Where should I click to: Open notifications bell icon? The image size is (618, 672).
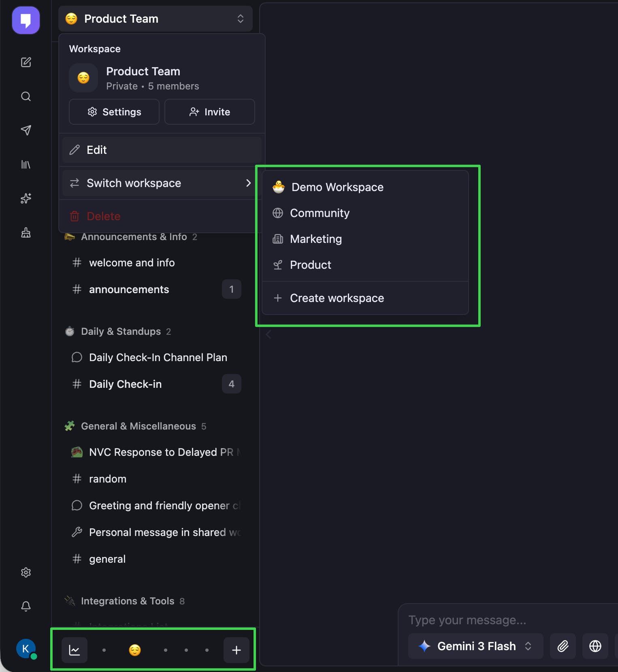coord(26,606)
